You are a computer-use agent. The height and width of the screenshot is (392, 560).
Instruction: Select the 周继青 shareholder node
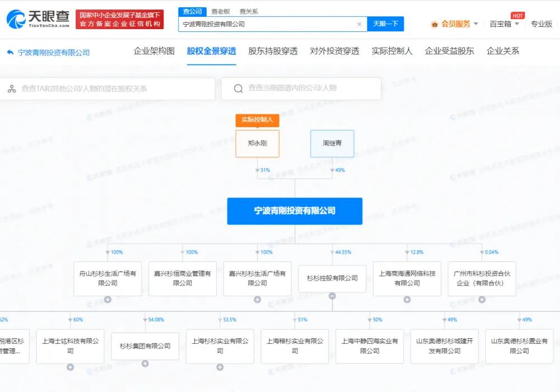coord(332,143)
